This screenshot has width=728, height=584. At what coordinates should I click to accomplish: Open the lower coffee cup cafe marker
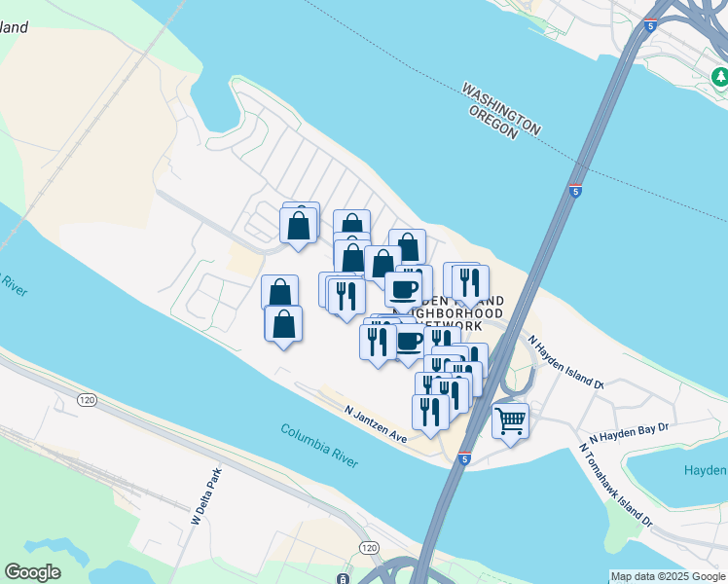409,343
